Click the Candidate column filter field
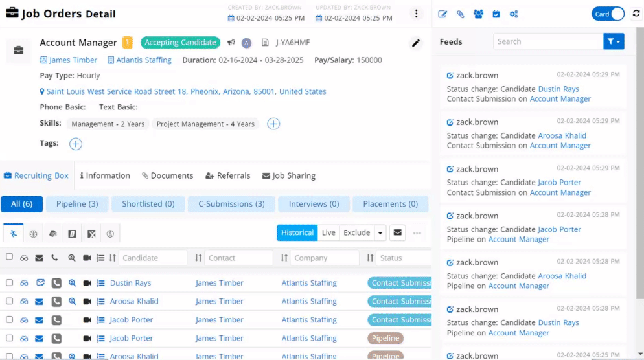Viewport: 644px width, 360px height. tap(153, 258)
